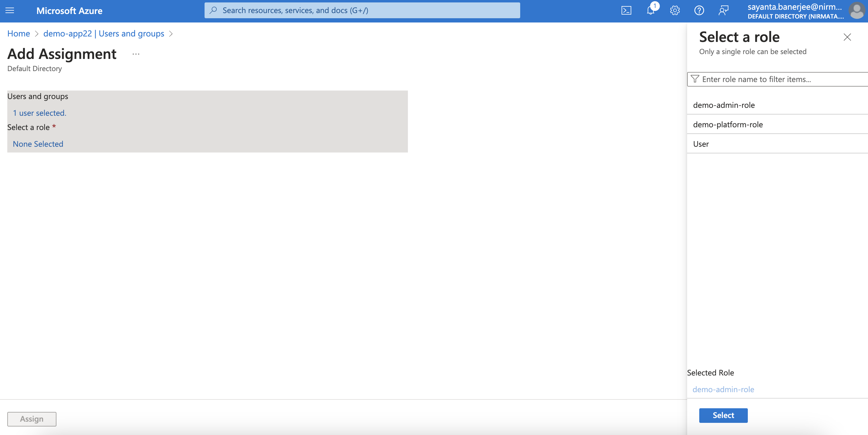Viewport: 868px width, 435px height.
Task: Open the None Selected role link
Action: coord(38,144)
